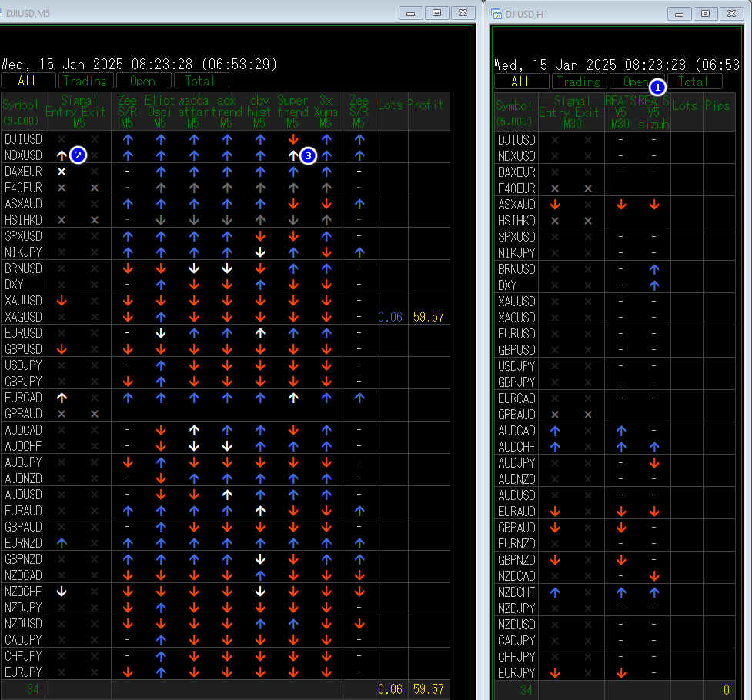Screen dimensions: 752x700
Task: Click DJIUSD Super trend red down arrow
Action: coord(293,139)
